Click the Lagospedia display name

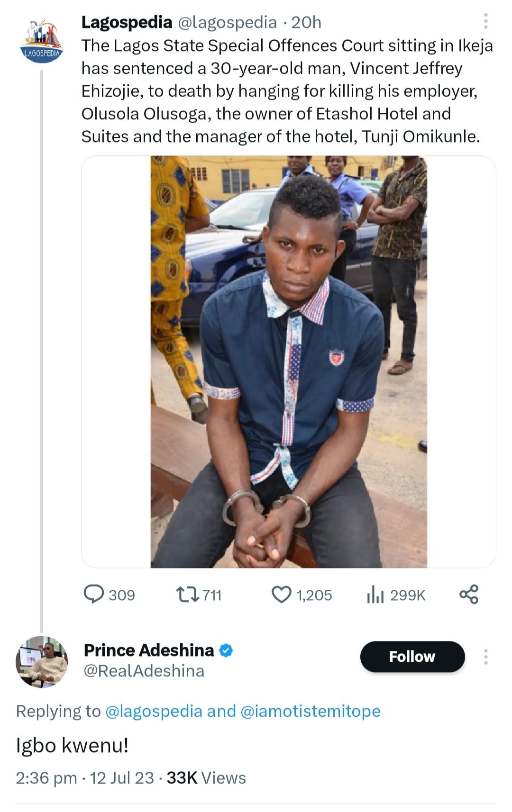127,22
